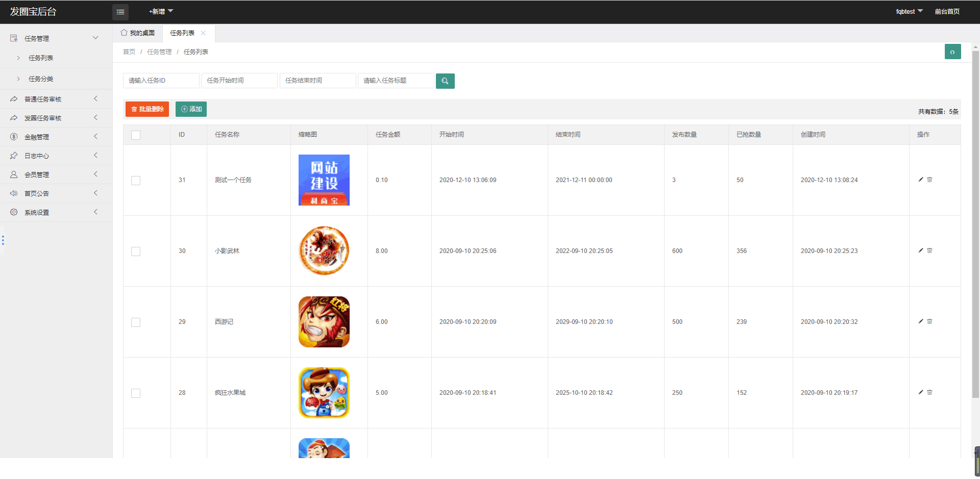Screen dimensions: 980x479
Task: Edit the 小影武林 task row
Action: [921, 250]
